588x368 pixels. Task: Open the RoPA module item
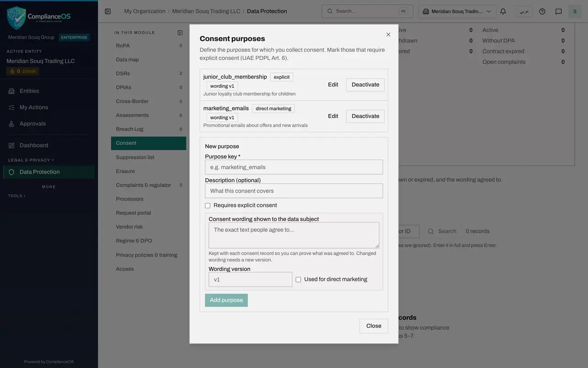[148, 46]
